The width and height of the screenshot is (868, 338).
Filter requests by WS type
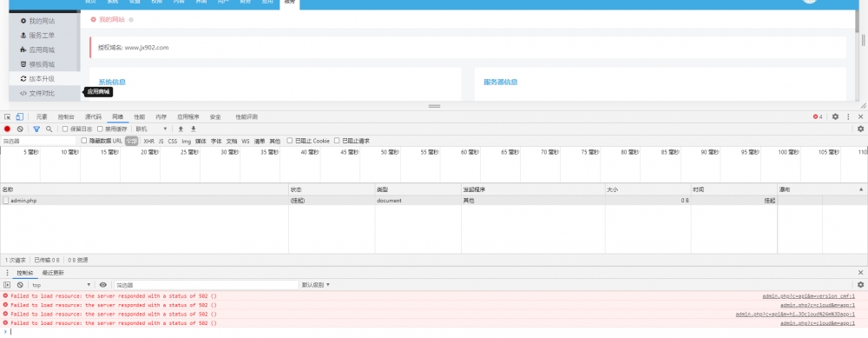[x=246, y=142]
